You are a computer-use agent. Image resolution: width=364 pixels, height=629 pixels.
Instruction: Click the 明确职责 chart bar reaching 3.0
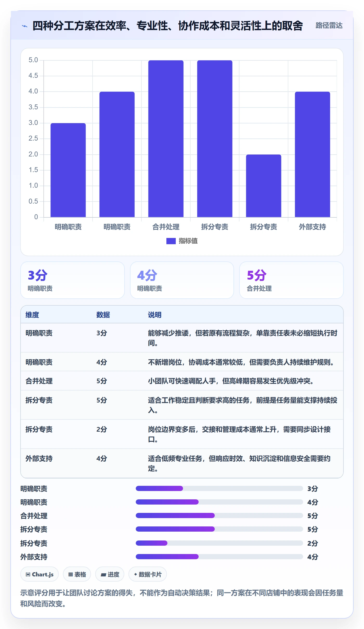68,170
